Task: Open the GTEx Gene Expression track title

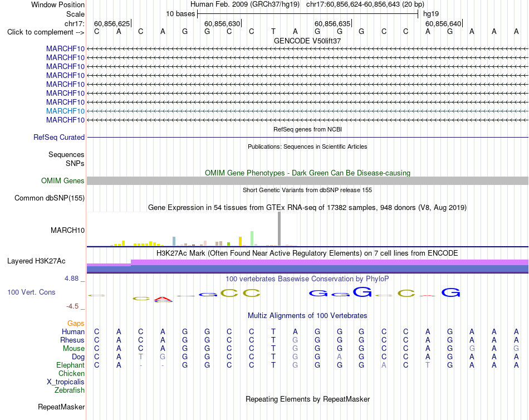Action: coord(307,208)
